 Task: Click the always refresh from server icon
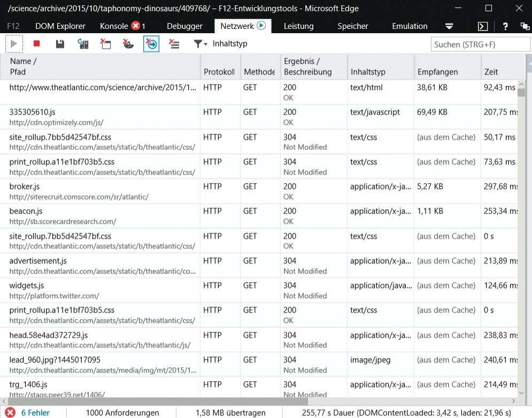pos(83,44)
